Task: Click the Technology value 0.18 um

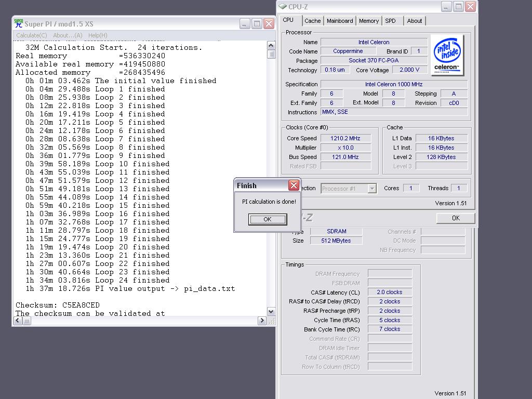Action: (x=335, y=70)
